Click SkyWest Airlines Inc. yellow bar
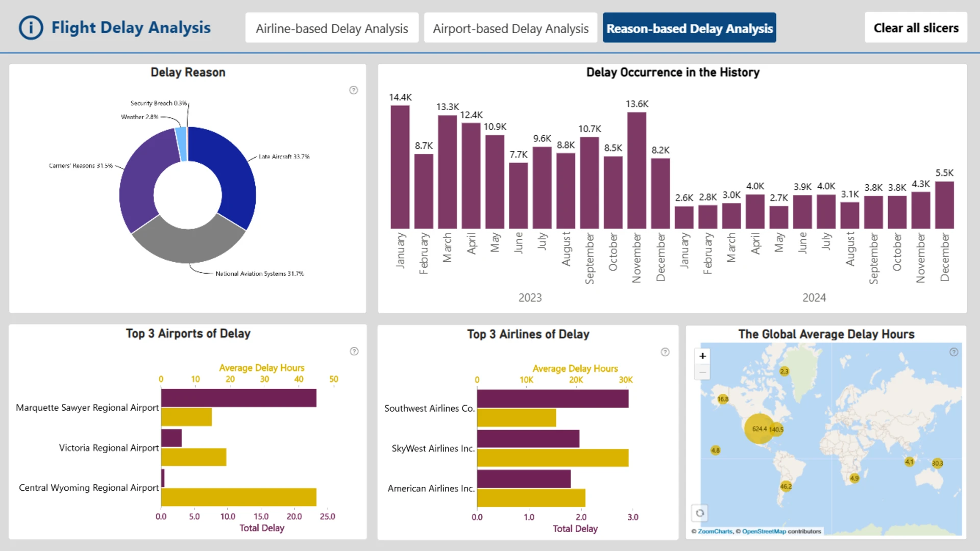 553,458
